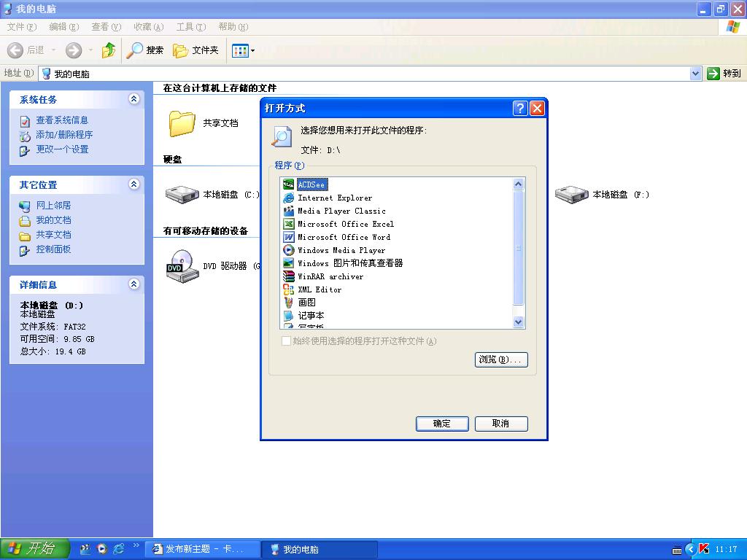The height and width of the screenshot is (560, 747).
Task: Toggle 始终使用选择的程序打开这种文件 checkbox
Action: coord(286,341)
